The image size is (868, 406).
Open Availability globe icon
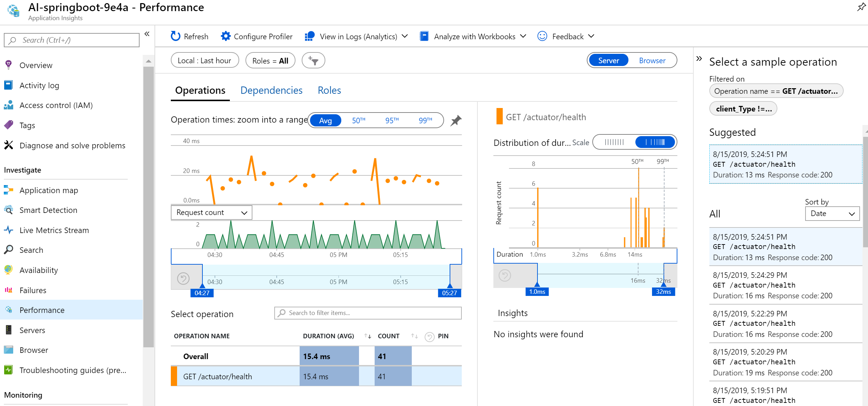[x=9, y=270]
